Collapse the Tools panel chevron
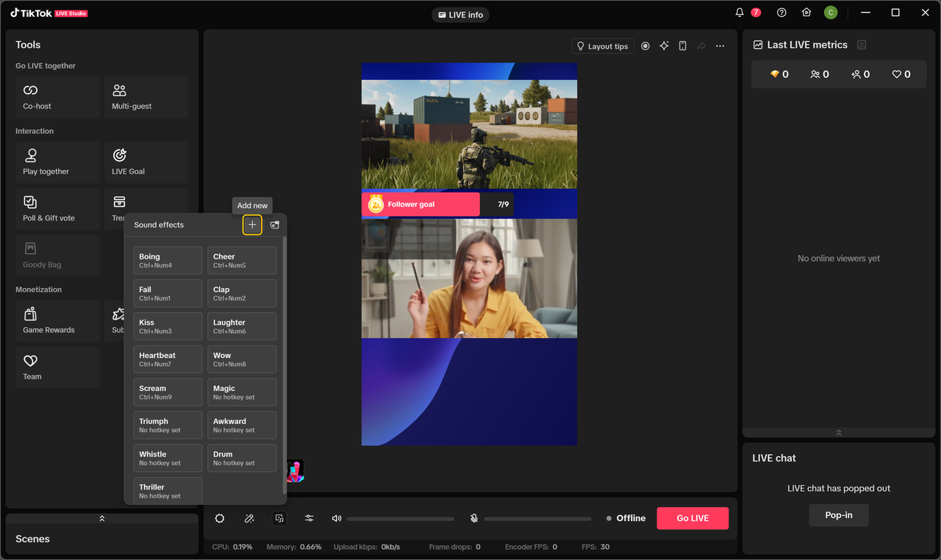The width and height of the screenshot is (941, 560). [x=101, y=518]
